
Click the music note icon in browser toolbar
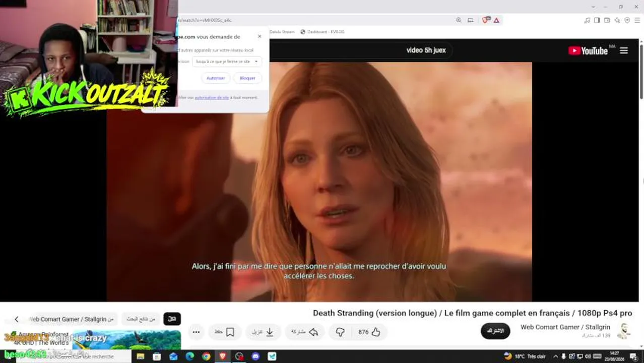[587, 20]
